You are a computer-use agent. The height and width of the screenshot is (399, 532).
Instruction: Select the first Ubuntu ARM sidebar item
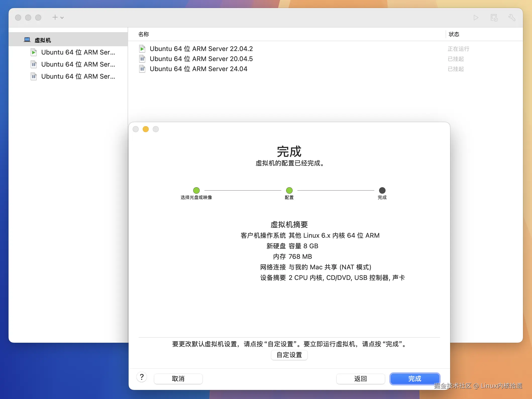click(x=78, y=52)
